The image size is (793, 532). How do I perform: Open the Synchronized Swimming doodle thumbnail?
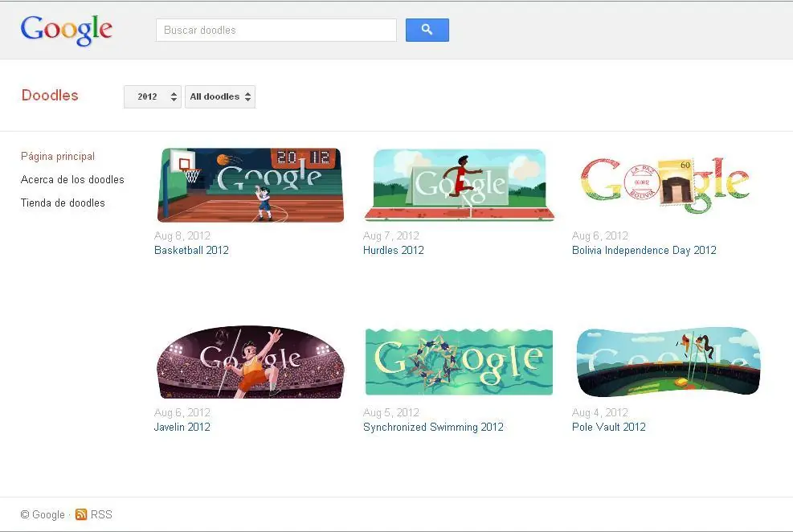pyautogui.click(x=459, y=362)
